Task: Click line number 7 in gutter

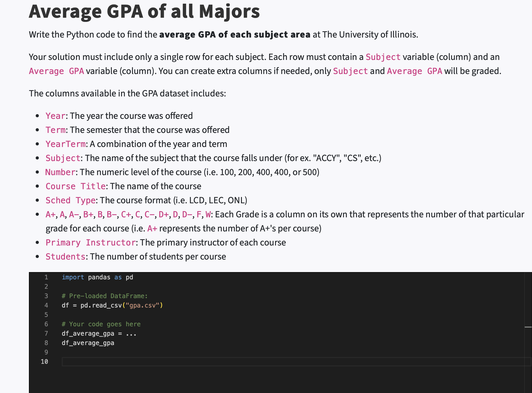Action: [46, 334]
